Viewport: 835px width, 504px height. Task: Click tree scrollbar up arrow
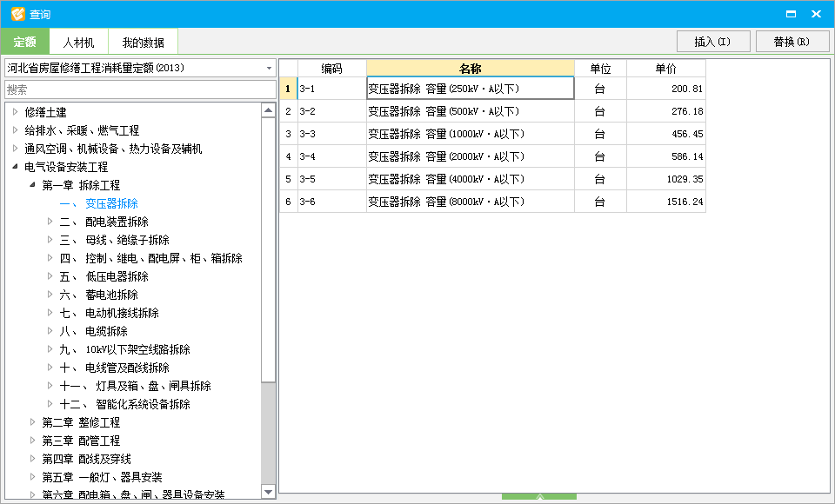[x=269, y=110]
